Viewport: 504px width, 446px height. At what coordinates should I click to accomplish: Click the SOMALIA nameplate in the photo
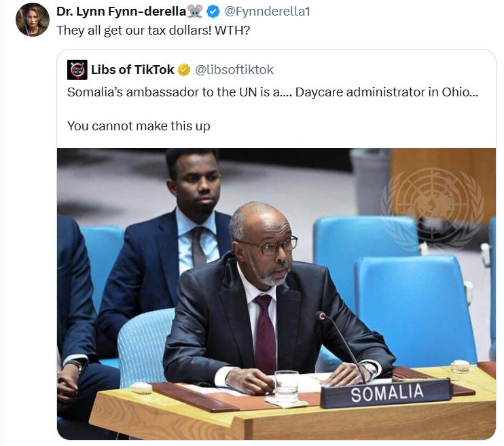386,393
